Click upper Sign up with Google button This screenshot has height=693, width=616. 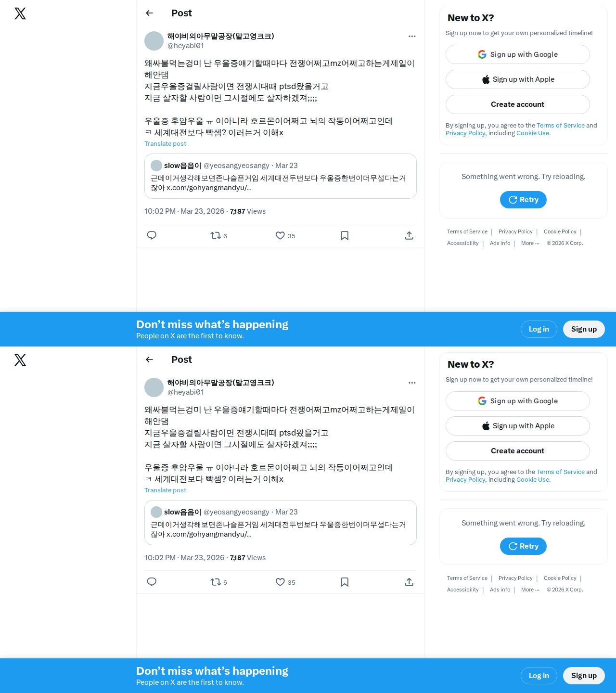pyautogui.click(x=518, y=54)
